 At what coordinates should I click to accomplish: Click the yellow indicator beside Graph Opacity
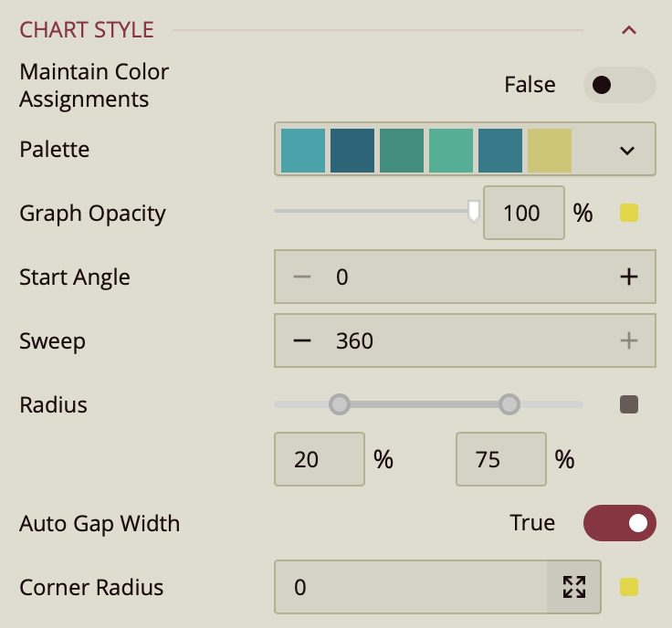pyautogui.click(x=629, y=214)
